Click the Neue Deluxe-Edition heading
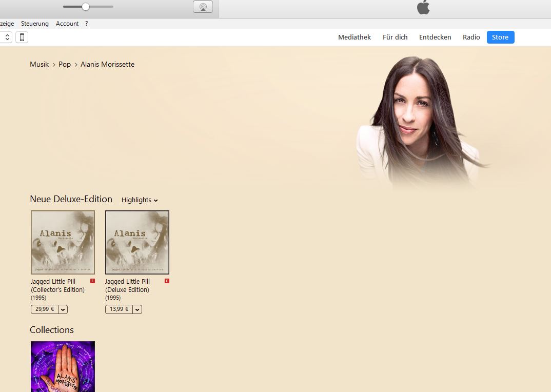Viewport: 551px width, 392px height. (x=71, y=199)
